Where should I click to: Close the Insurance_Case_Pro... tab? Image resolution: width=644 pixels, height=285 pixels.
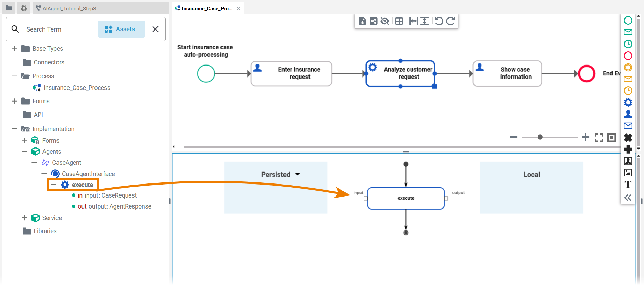coord(238,9)
